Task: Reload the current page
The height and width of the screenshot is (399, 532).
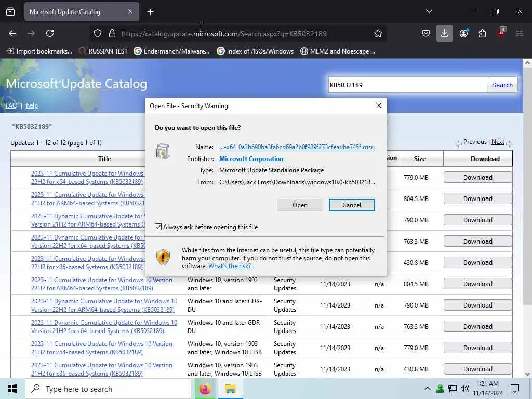Action: click(50, 33)
